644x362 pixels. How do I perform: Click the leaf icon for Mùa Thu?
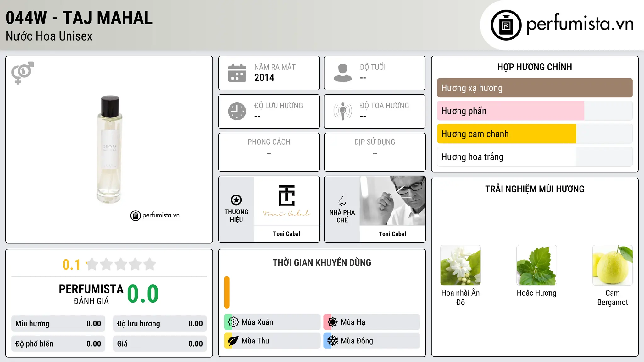tap(233, 341)
